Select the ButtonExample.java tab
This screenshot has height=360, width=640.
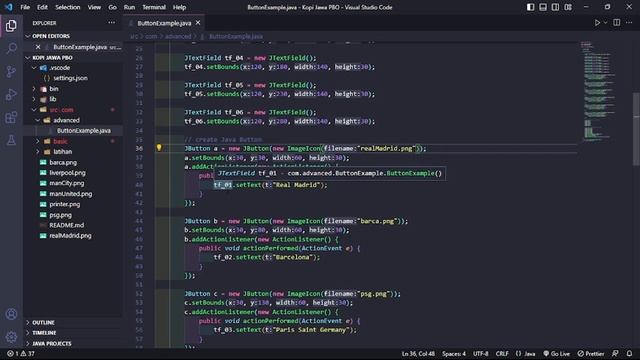point(164,23)
